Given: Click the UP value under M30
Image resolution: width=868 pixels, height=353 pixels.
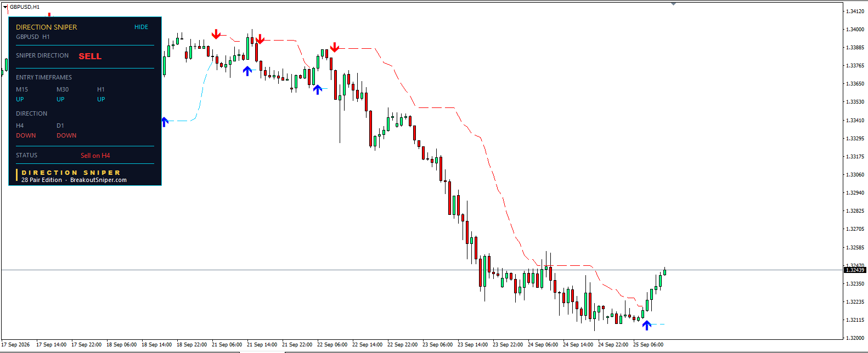Looking at the screenshot, I should [60, 99].
